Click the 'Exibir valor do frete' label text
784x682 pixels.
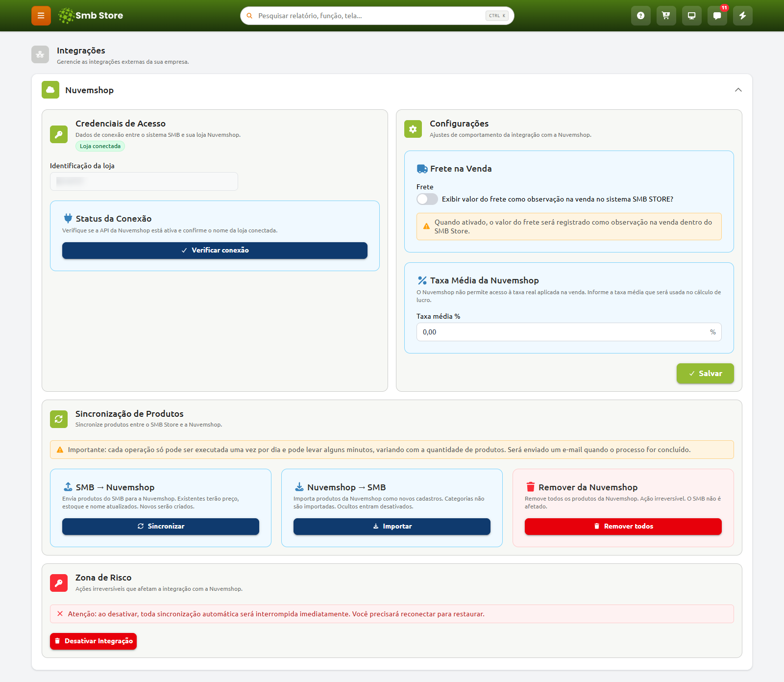[558, 199]
